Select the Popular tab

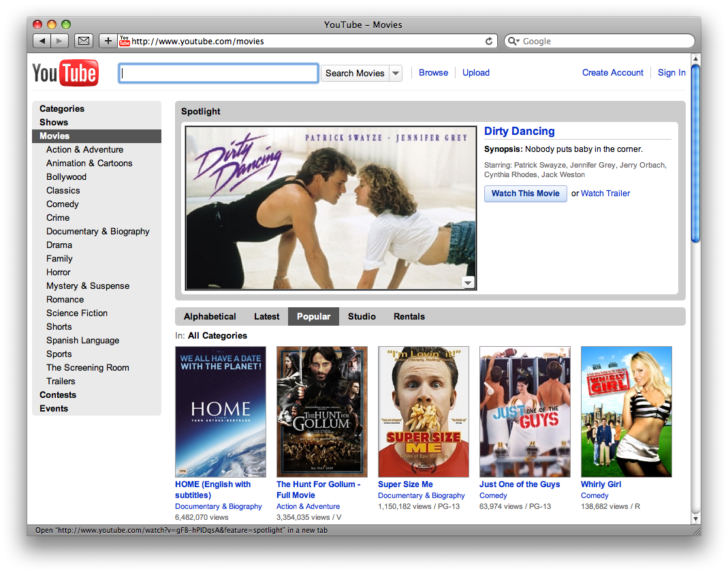click(313, 316)
